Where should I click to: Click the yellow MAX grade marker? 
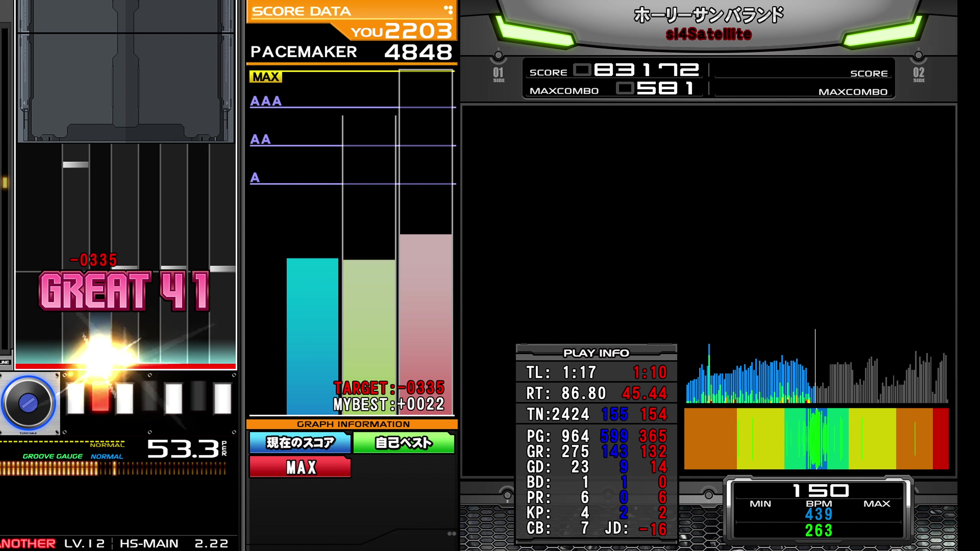click(x=266, y=77)
